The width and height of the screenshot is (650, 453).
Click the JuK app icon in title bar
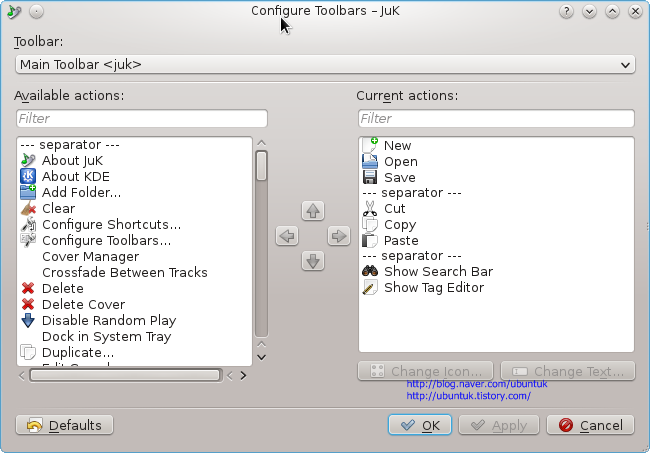[15, 12]
